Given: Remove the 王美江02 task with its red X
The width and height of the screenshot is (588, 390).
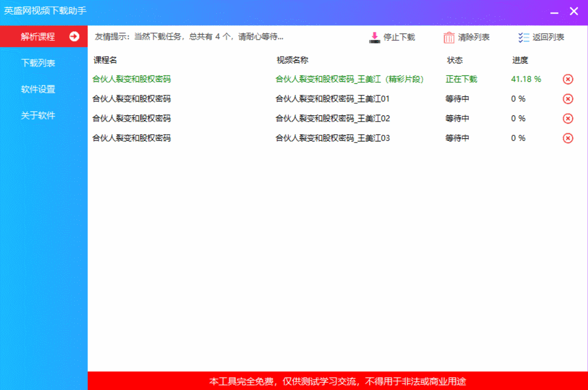Looking at the screenshot, I should click(x=568, y=118).
